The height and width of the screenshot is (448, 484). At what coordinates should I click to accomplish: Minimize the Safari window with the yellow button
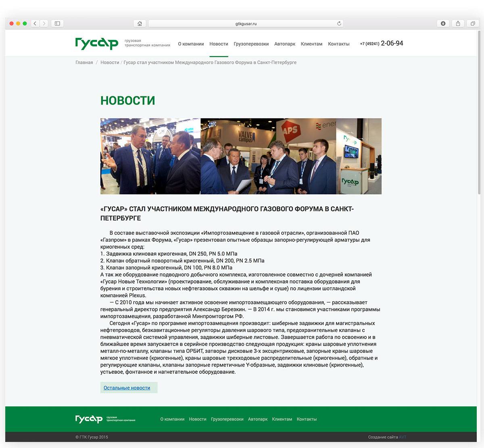(x=18, y=23)
